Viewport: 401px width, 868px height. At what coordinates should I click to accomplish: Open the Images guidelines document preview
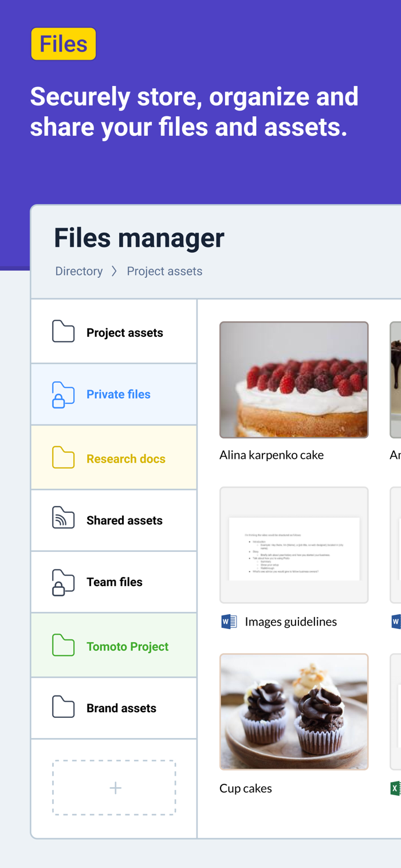294,545
